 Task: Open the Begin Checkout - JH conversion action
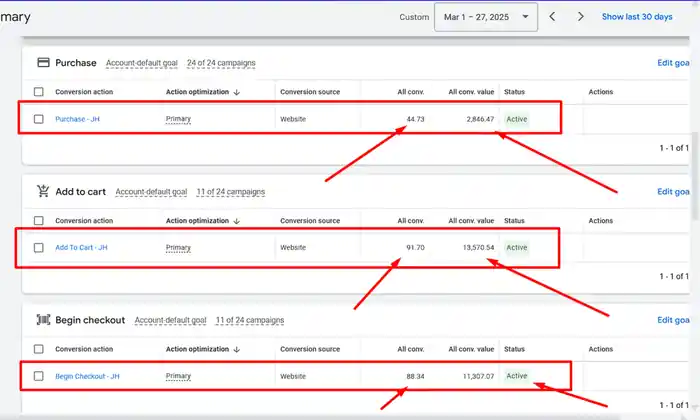tap(88, 376)
